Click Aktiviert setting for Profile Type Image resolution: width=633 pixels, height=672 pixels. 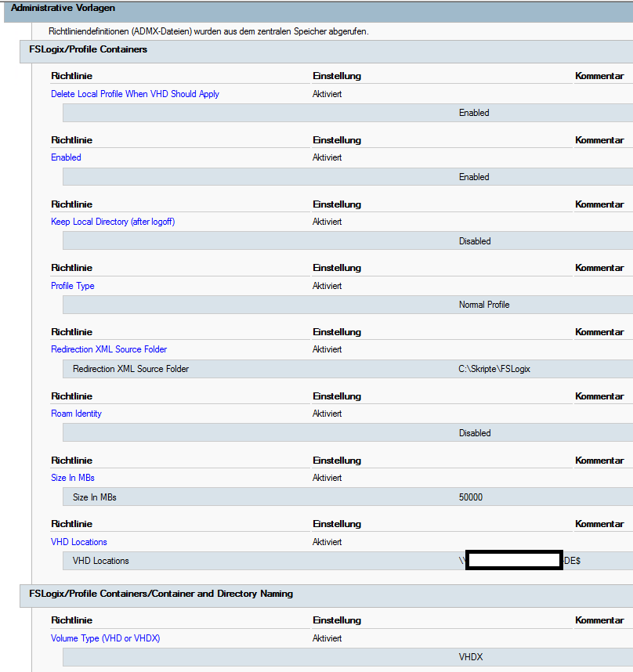coord(327,286)
